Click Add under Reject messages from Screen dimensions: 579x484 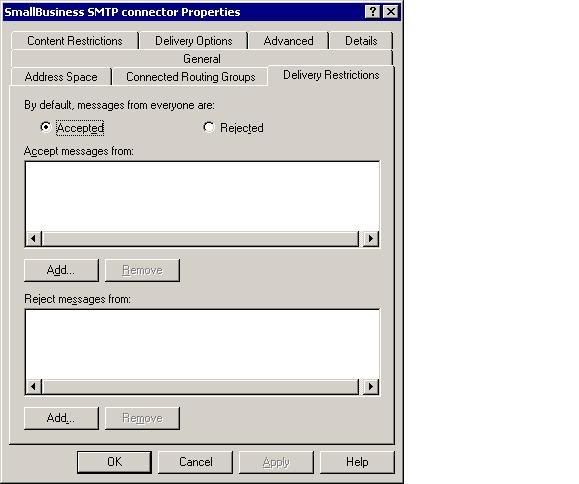click(x=61, y=418)
